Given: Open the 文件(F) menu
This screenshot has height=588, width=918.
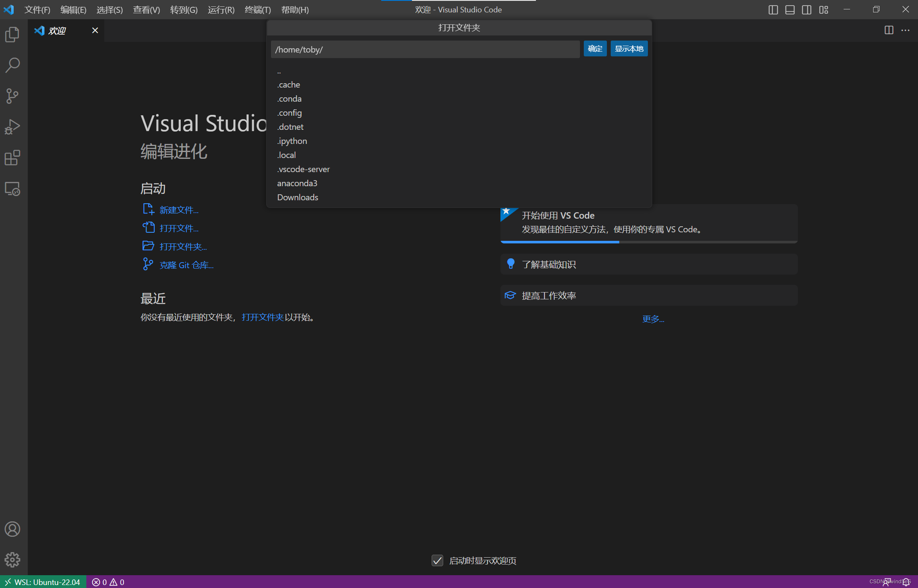Looking at the screenshot, I should (x=38, y=9).
